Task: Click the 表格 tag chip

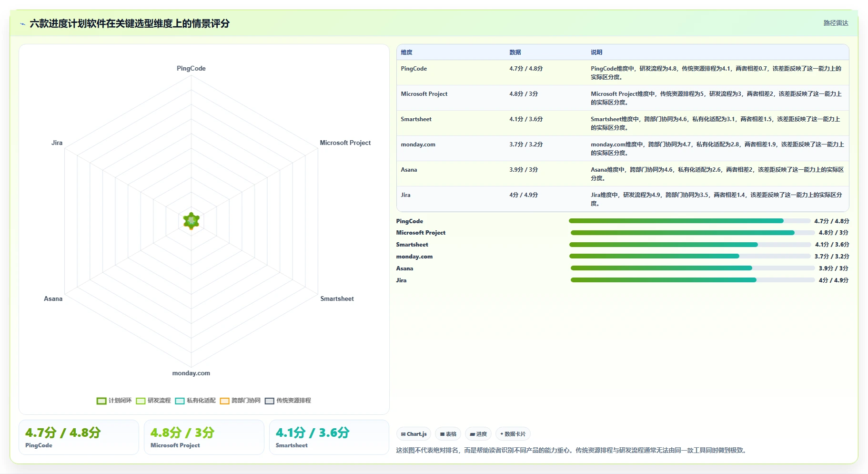Action: [448, 434]
